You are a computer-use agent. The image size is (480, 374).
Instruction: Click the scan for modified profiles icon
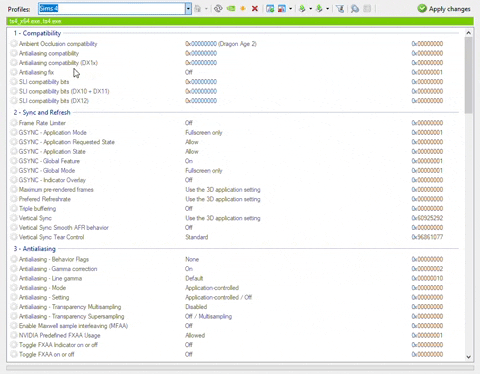[355, 9]
